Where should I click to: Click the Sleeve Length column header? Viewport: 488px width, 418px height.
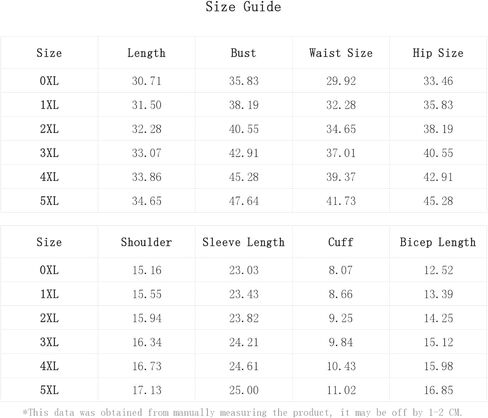click(x=243, y=242)
